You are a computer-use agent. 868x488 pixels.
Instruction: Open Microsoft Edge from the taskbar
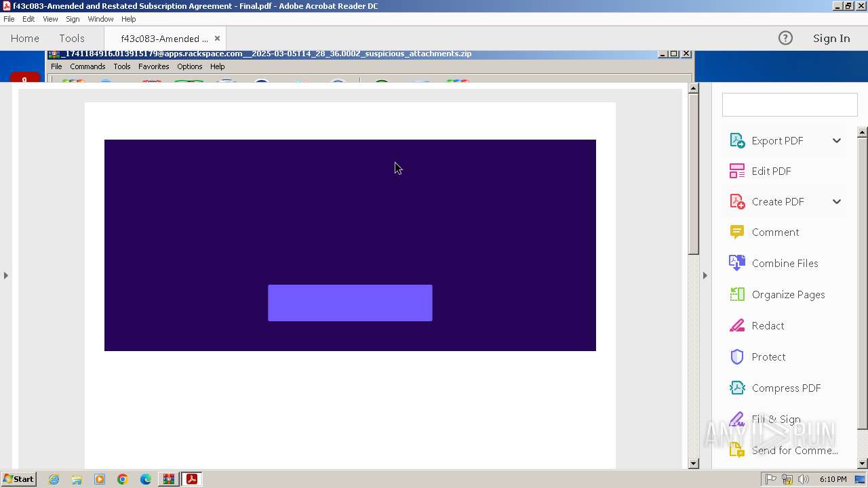point(146,479)
